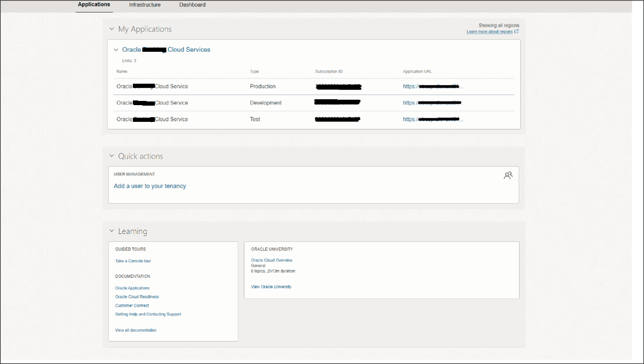The image size is (644, 364).
Task: Collapse the My Applications section
Action: 111,29
